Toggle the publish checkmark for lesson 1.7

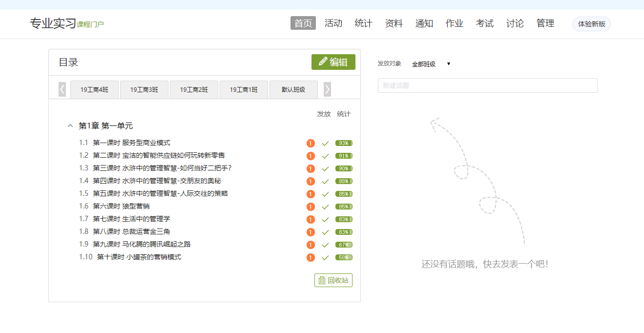[x=325, y=219]
